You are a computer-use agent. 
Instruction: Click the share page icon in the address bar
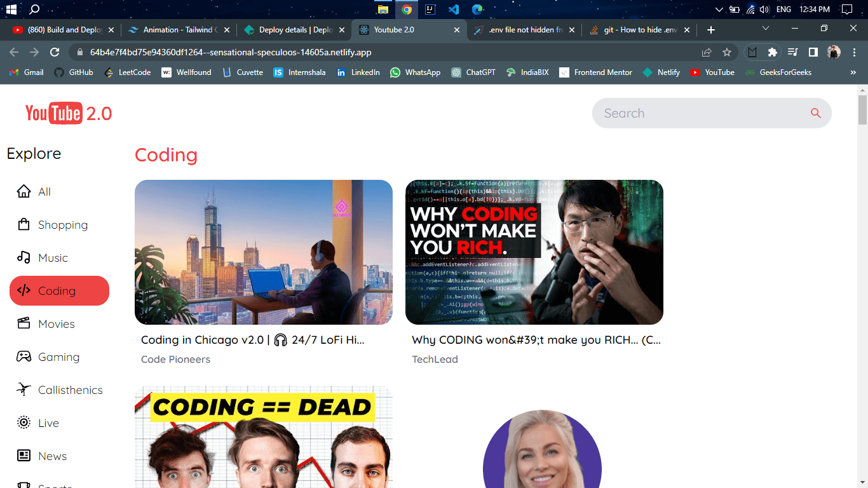707,52
